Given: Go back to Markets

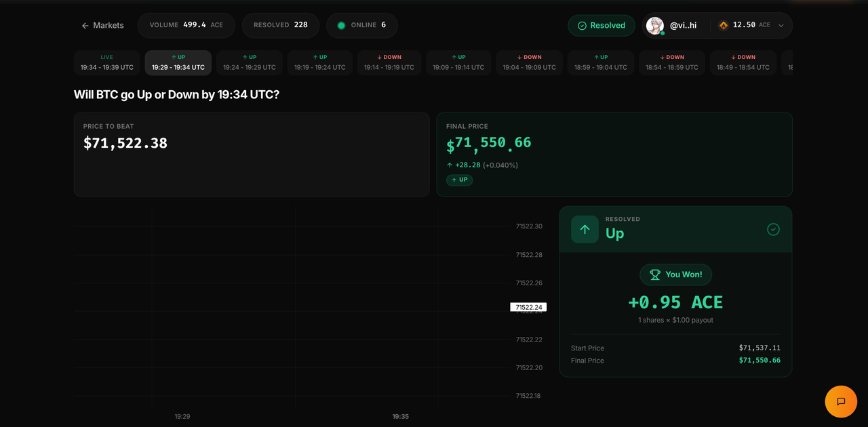Looking at the screenshot, I should pos(102,25).
